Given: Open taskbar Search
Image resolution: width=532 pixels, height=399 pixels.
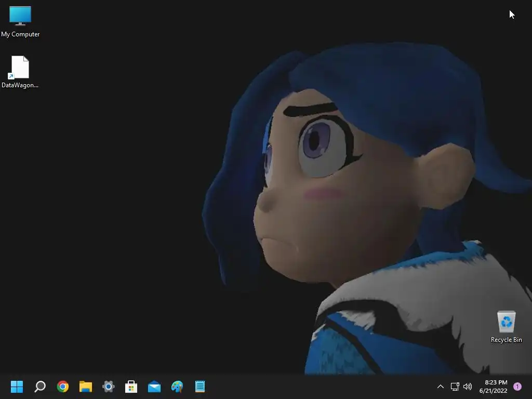Looking at the screenshot, I should coord(40,386).
